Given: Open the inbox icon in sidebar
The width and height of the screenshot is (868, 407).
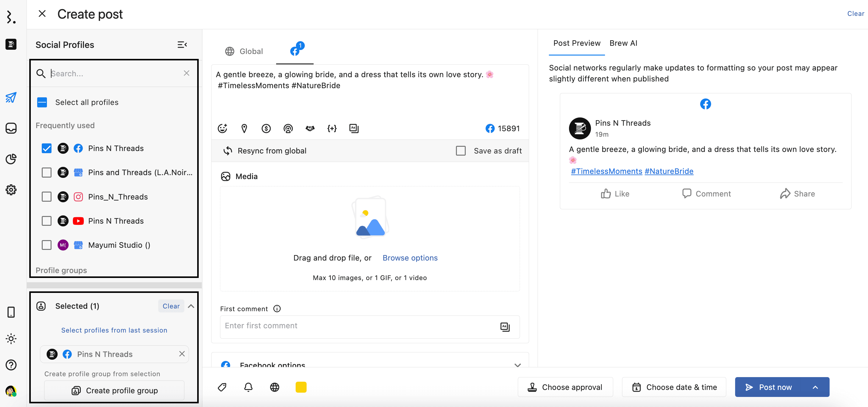Looking at the screenshot, I should coord(11,128).
